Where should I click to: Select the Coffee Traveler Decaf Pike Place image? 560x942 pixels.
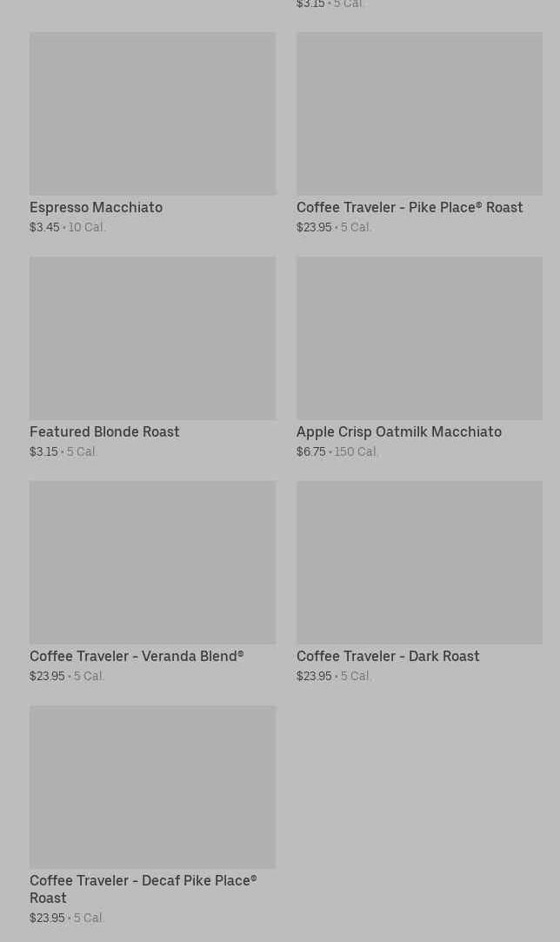(153, 787)
